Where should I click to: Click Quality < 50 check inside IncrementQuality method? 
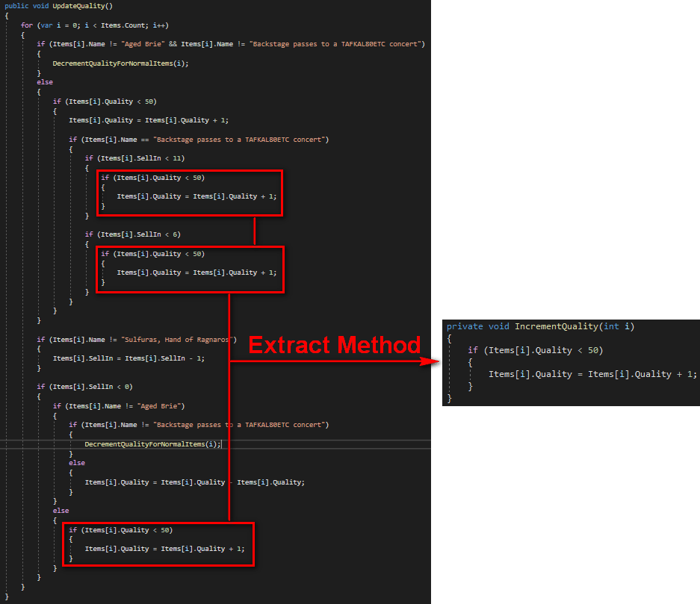coord(535,351)
